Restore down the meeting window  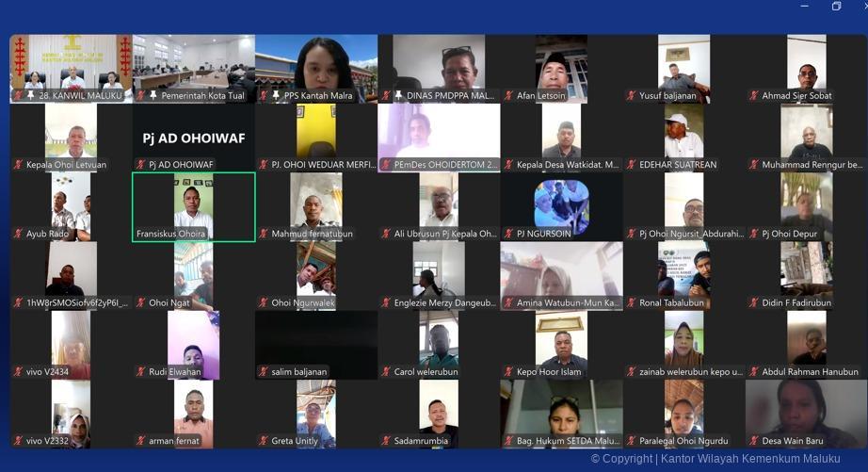point(836,7)
